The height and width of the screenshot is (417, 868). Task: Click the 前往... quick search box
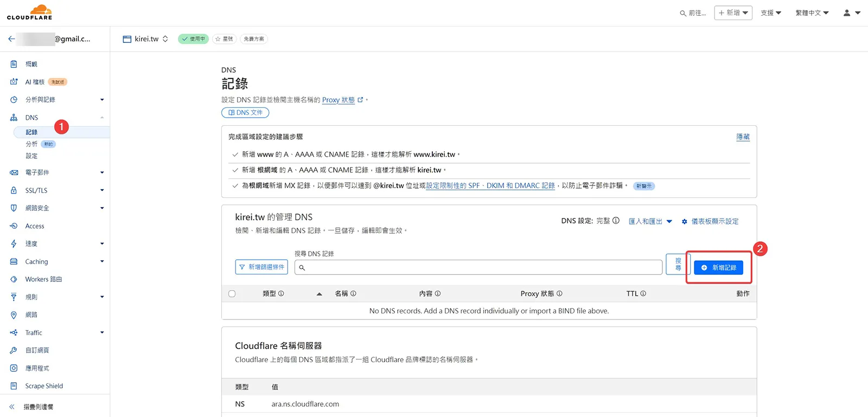(693, 13)
